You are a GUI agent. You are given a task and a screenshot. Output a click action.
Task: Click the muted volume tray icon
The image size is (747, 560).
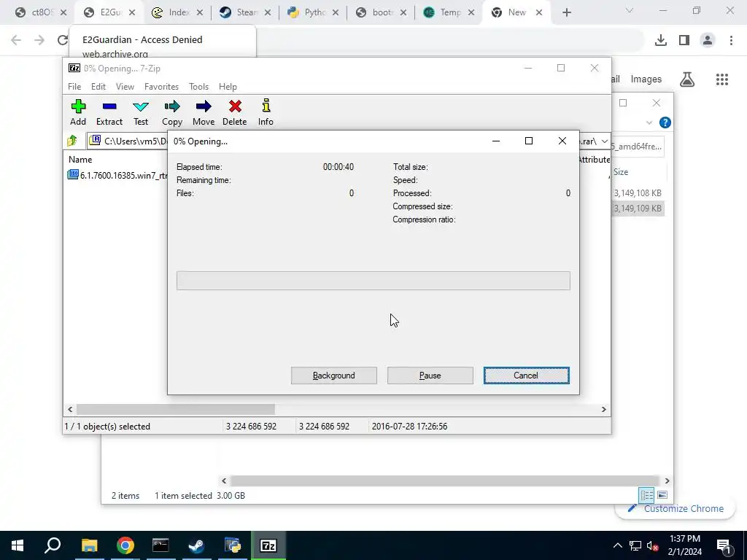coord(653,545)
